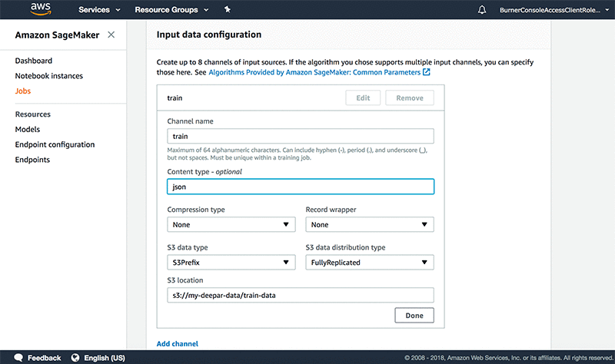Expand the S3 data distribution type dropdown
Viewport: 615px width, 364px height.
[x=370, y=263]
